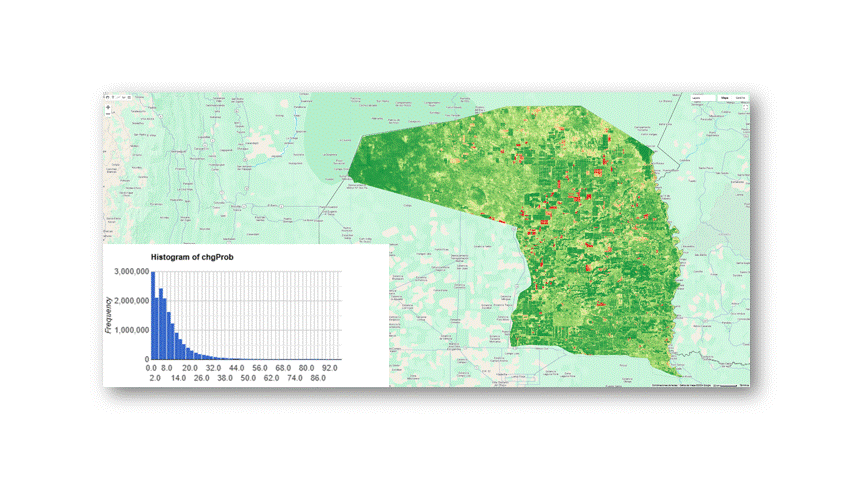Click the Terms link at map bottom
This screenshot has height=480, width=853.
click(x=744, y=385)
